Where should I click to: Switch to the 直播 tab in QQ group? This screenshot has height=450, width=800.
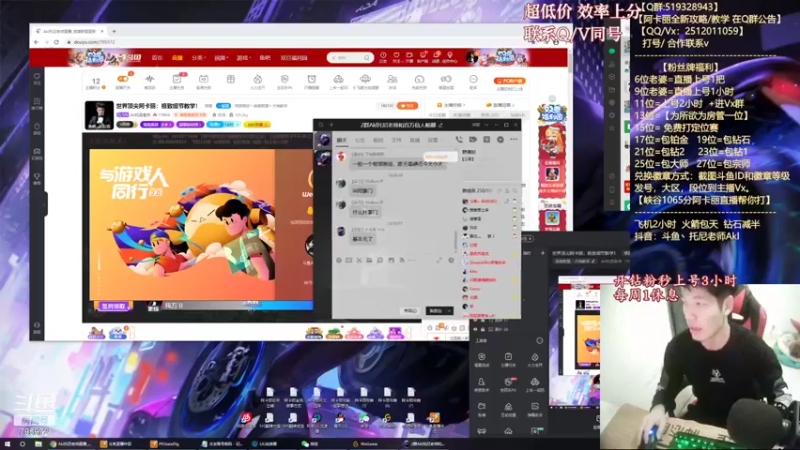pyautogui.click(x=415, y=140)
